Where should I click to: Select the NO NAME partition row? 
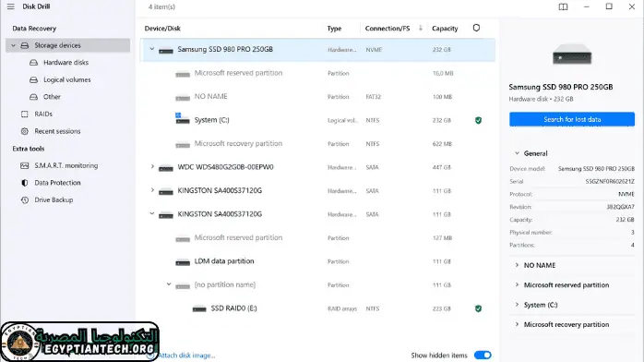317,97
